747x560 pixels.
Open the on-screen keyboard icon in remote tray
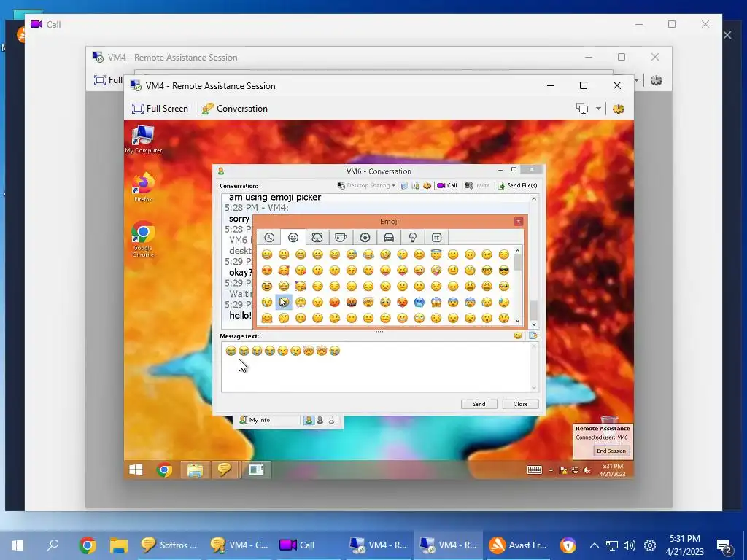point(534,470)
